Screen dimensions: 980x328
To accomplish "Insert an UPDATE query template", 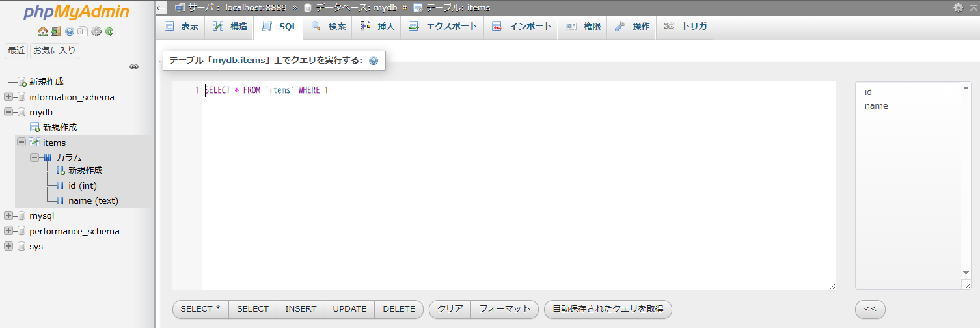I will click(x=349, y=309).
